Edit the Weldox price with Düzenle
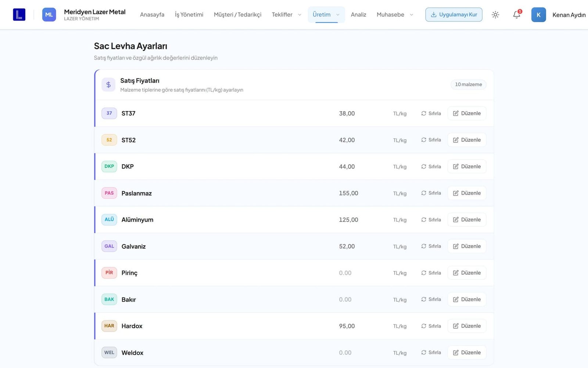Screen dimensions: 588x368 point(467,353)
